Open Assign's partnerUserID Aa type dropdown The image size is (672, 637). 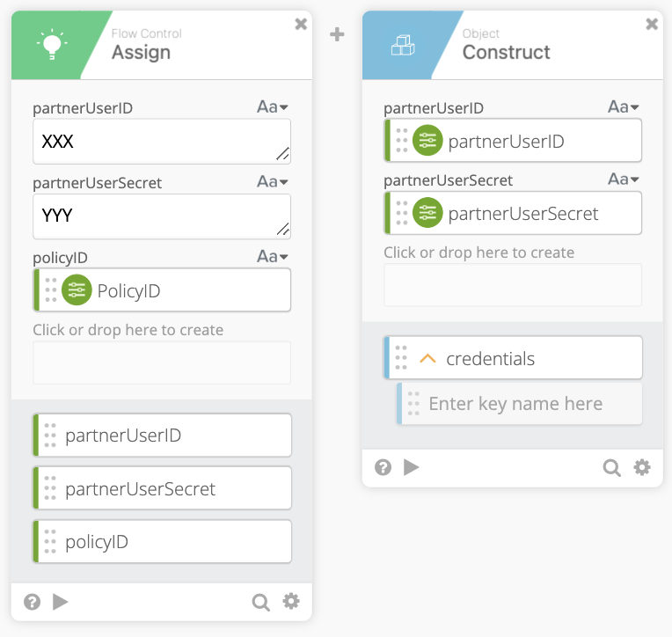click(x=273, y=107)
